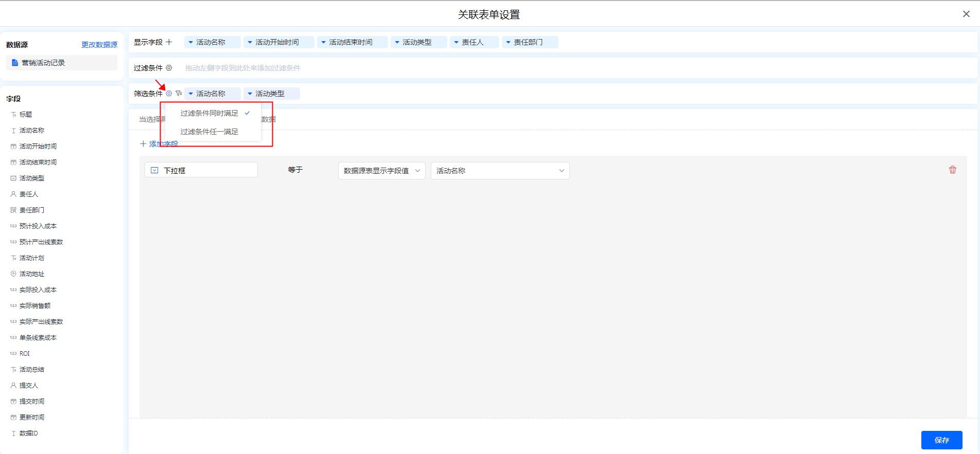Click the plus icon beside 显示字段
Screen dimensions: 980x454
point(169,42)
